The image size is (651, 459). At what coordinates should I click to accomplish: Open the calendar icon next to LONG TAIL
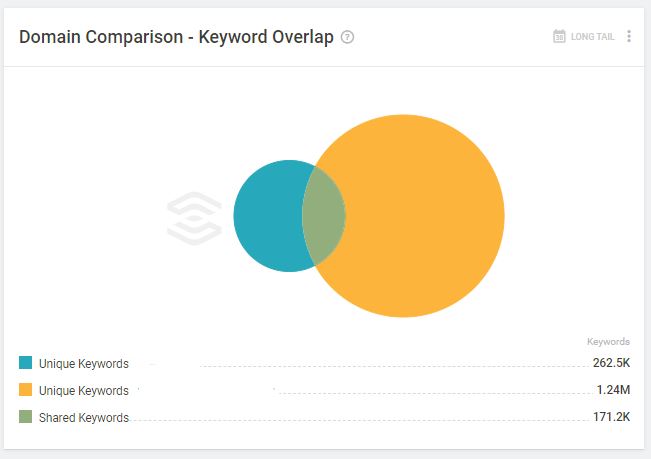coord(559,37)
